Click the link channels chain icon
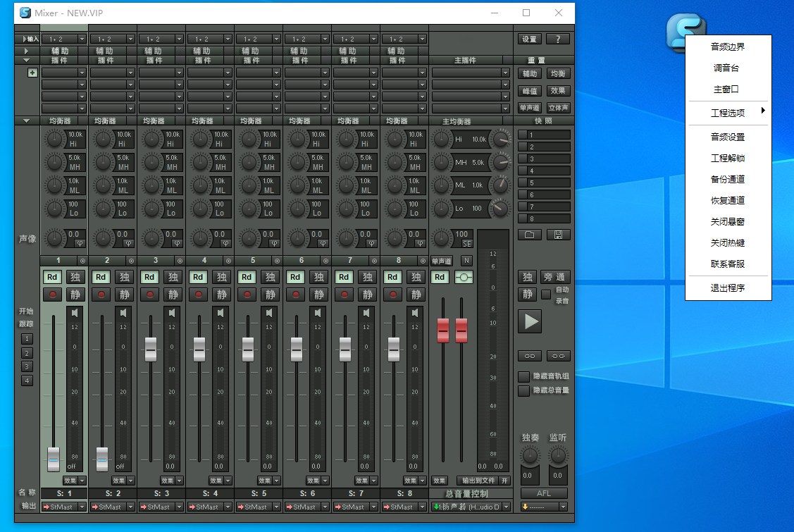794x532 pixels. (x=530, y=356)
